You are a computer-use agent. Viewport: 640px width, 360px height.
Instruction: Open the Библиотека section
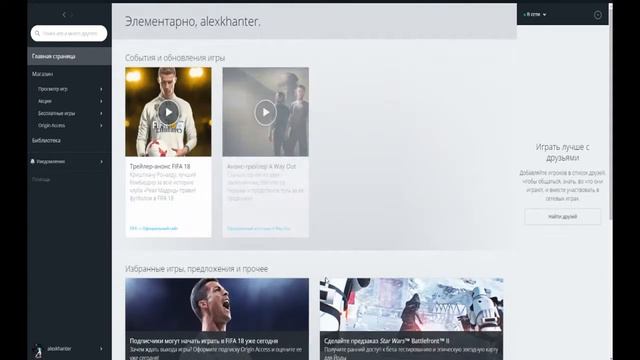pyautogui.click(x=46, y=140)
